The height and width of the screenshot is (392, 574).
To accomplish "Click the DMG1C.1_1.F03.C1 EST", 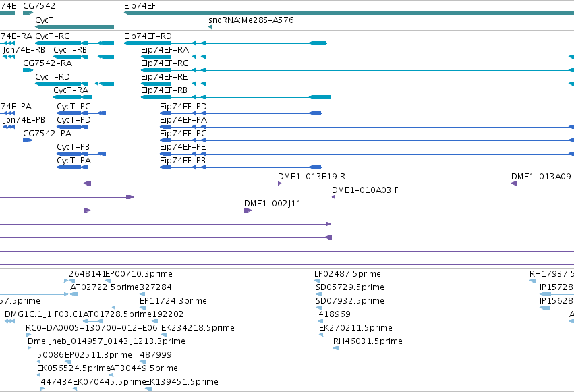I will coord(10,321).
